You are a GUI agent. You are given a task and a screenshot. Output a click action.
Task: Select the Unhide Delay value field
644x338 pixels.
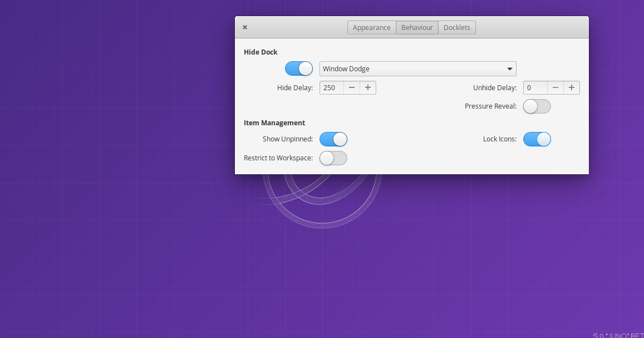tap(535, 87)
